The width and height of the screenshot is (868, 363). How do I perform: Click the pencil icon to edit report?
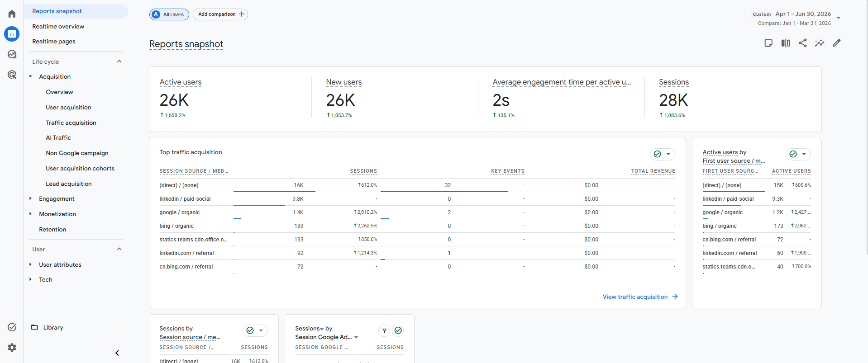[837, 43]
